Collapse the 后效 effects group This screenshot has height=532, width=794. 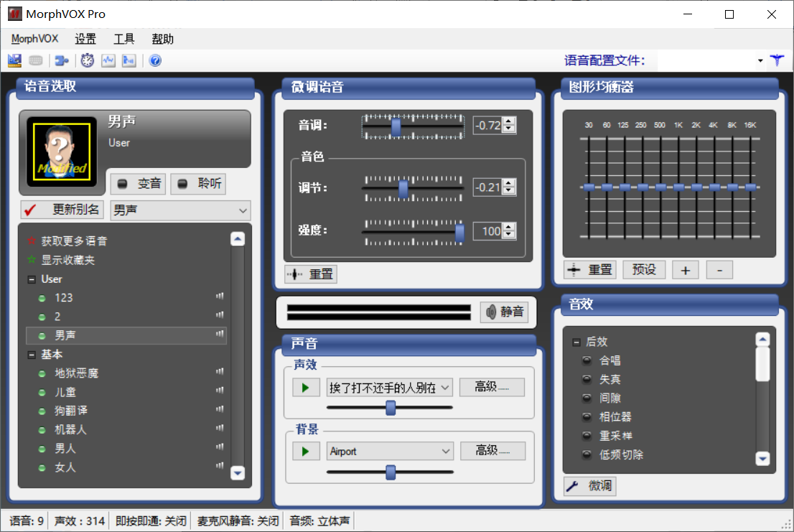tap(576, 342)
